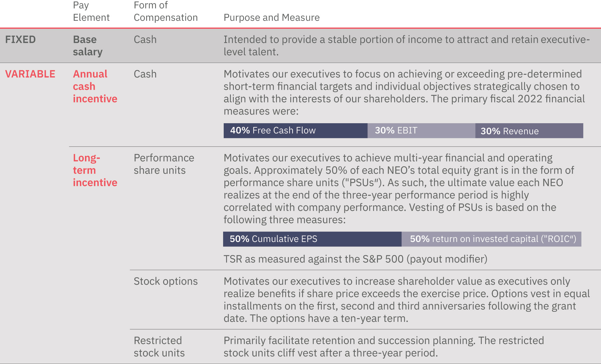Click the 40% Free Cash Flow bar segment
Screen dimensions: 601x364
[295, 131]
